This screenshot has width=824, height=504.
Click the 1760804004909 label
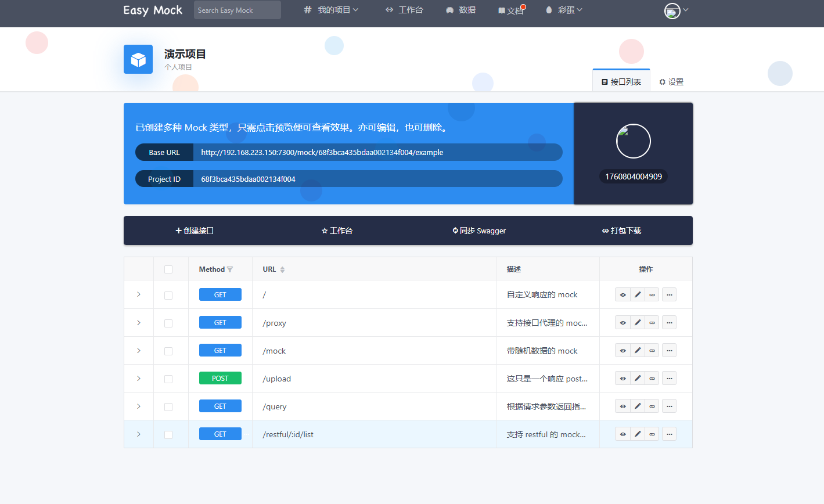(x=634, y=177)
